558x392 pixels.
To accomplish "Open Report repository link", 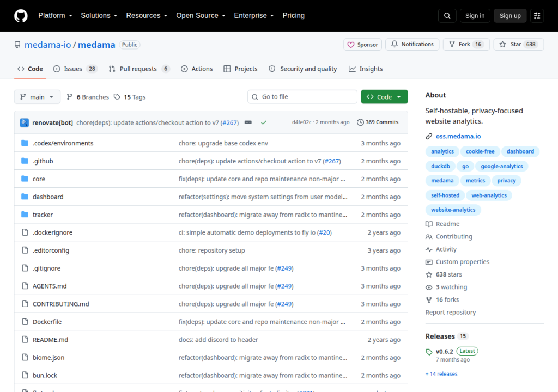I will [x=451, y=313].
